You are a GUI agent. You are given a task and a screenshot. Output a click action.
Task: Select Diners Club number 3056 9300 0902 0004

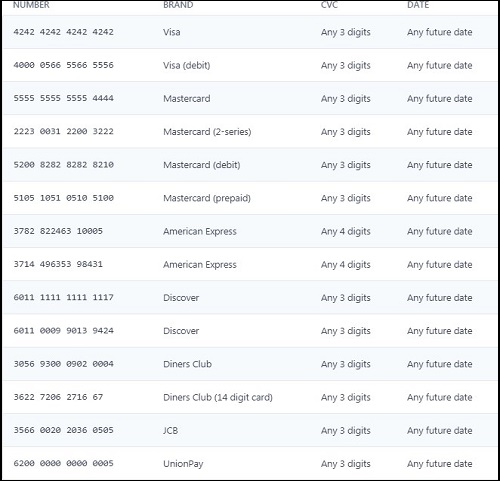click(x=63, y=364)
